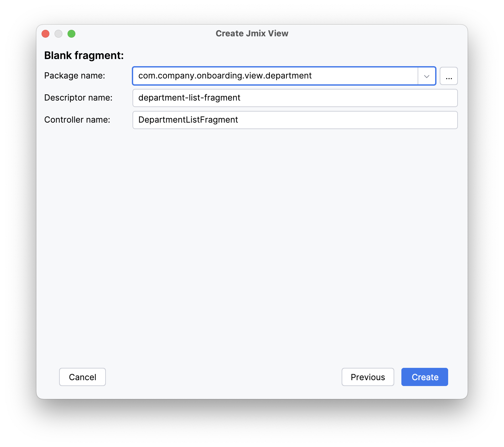504x447 pixels.
Task: Click com.company.onboarding.view.department text
Action: (224, 76)
